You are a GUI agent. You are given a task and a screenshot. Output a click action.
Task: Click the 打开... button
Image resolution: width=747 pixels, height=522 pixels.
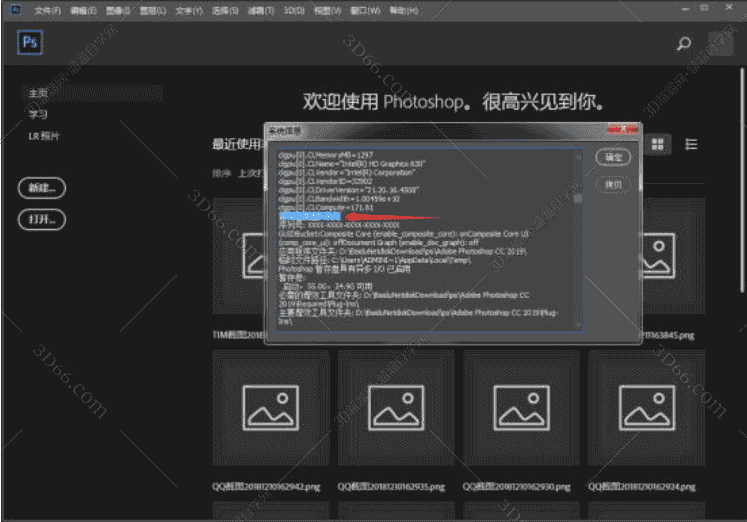(x=42, y=219)
